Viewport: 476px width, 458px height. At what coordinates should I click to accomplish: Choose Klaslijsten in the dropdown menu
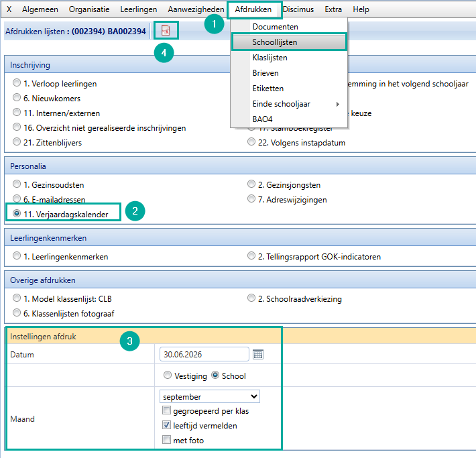point(289,58)
